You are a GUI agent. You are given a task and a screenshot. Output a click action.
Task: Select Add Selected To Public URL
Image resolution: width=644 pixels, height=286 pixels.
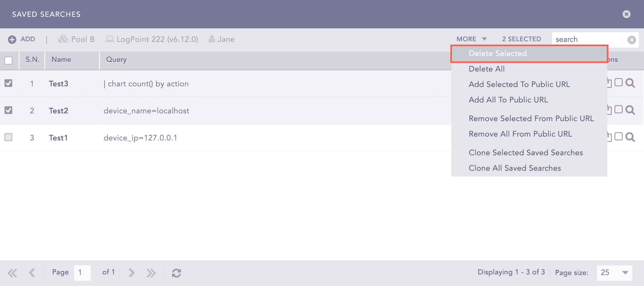click(529, 84)
